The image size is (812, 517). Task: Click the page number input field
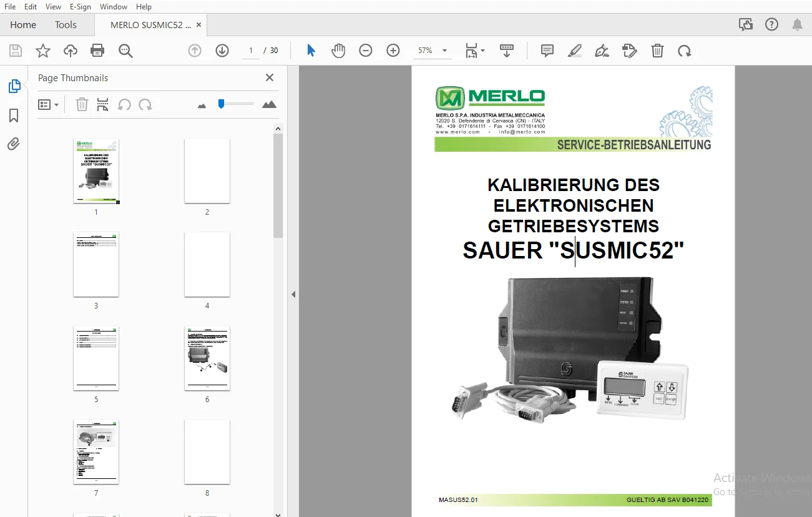(x=251, y=51)
